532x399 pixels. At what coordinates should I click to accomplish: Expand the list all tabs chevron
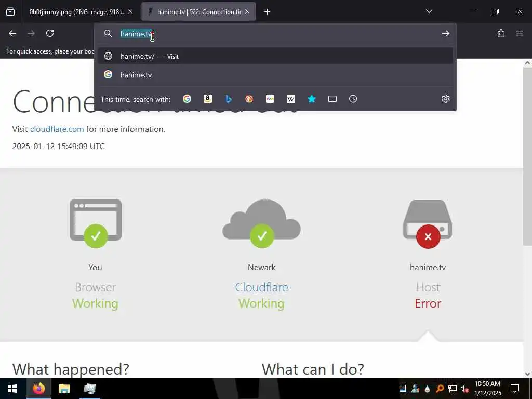tap(429, 11)
